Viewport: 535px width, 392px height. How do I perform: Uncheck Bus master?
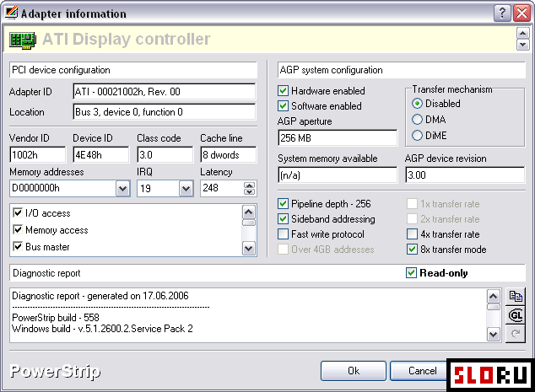click(x=18, y=246)
